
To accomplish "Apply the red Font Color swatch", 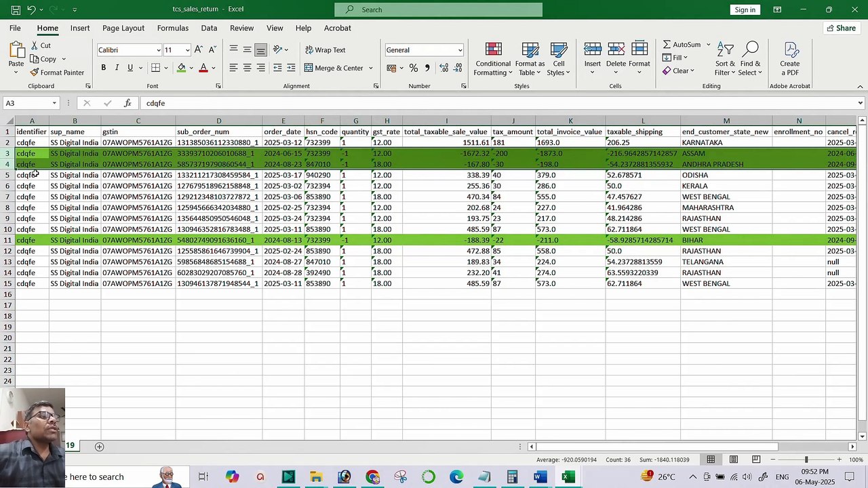I will 203,68.
